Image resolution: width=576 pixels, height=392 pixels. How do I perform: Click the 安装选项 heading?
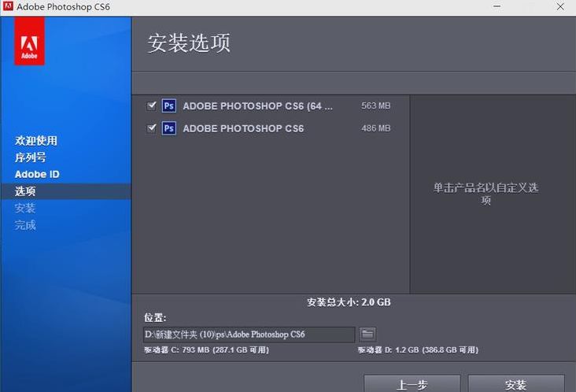tap(189, 43)
